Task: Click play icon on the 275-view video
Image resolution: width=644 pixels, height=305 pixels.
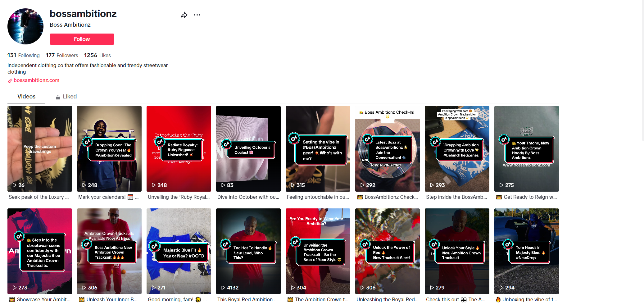Action: tap(501, 185)
